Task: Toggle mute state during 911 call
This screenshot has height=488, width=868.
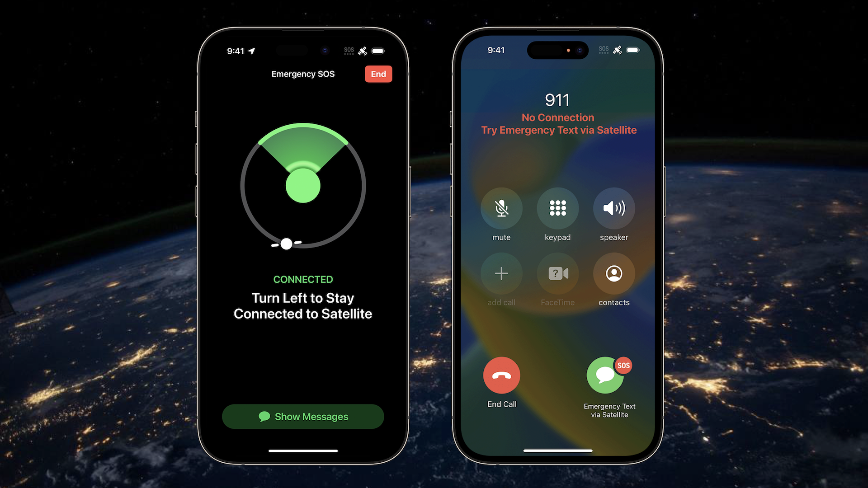Action: pyautogui.click(x=501, y=207)
